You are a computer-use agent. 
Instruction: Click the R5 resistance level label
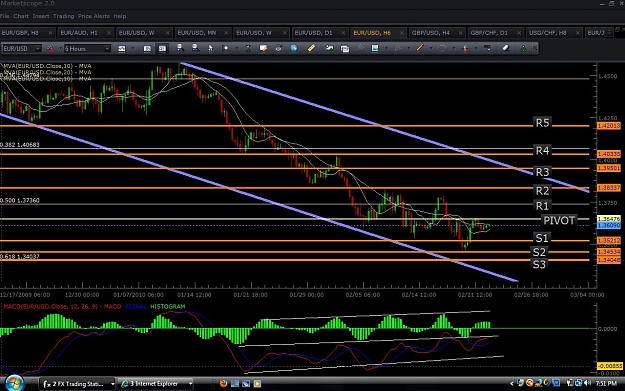click(542, 123)
